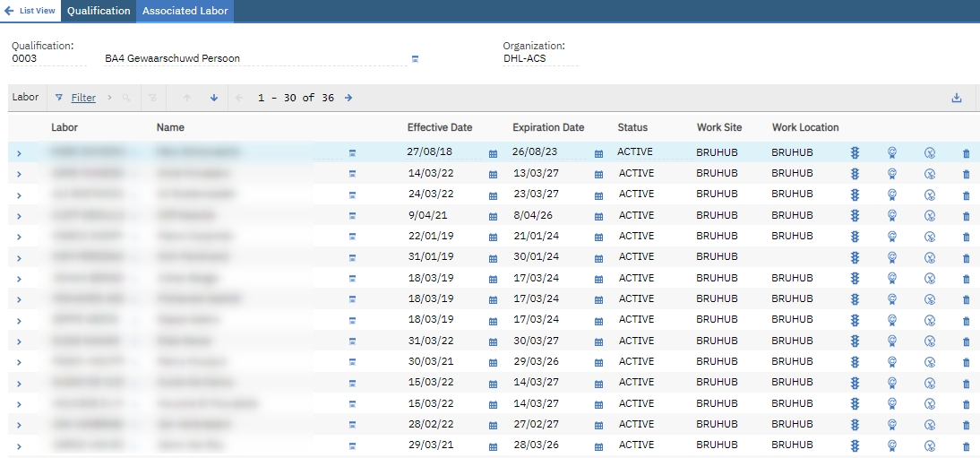Select the Associated Labor tab
This screenshot has width=980, height=458.
185,11
